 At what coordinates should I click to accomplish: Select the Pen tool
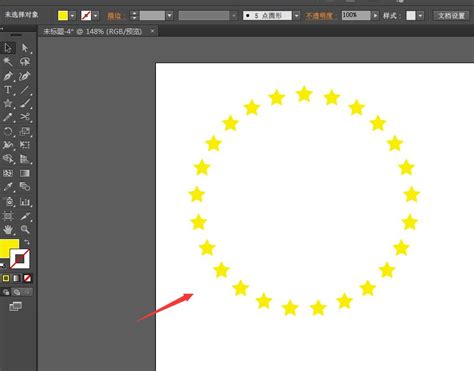tap(8, 76)
